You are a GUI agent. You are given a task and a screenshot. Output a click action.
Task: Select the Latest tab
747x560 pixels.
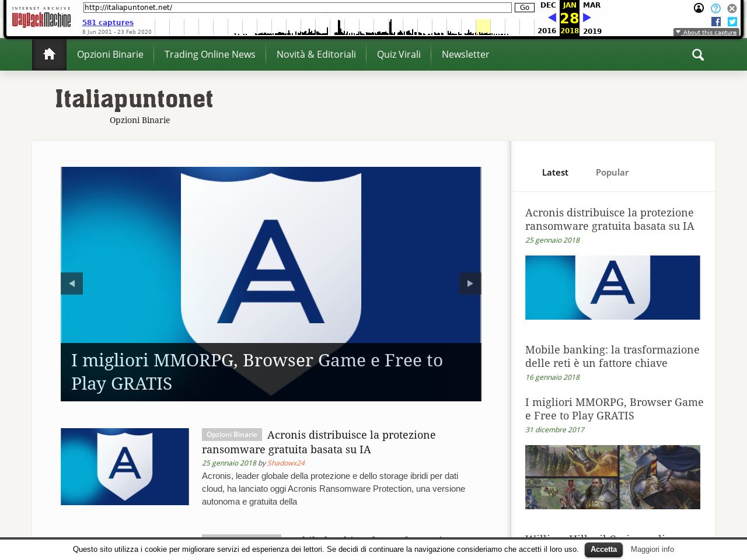tap(555, 173)
